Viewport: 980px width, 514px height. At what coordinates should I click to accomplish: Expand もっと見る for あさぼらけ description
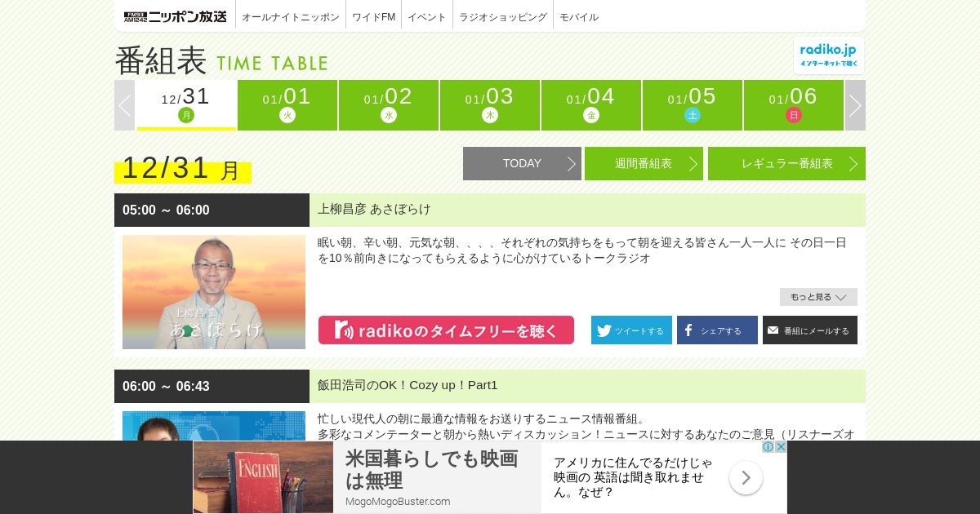[818, 297]
